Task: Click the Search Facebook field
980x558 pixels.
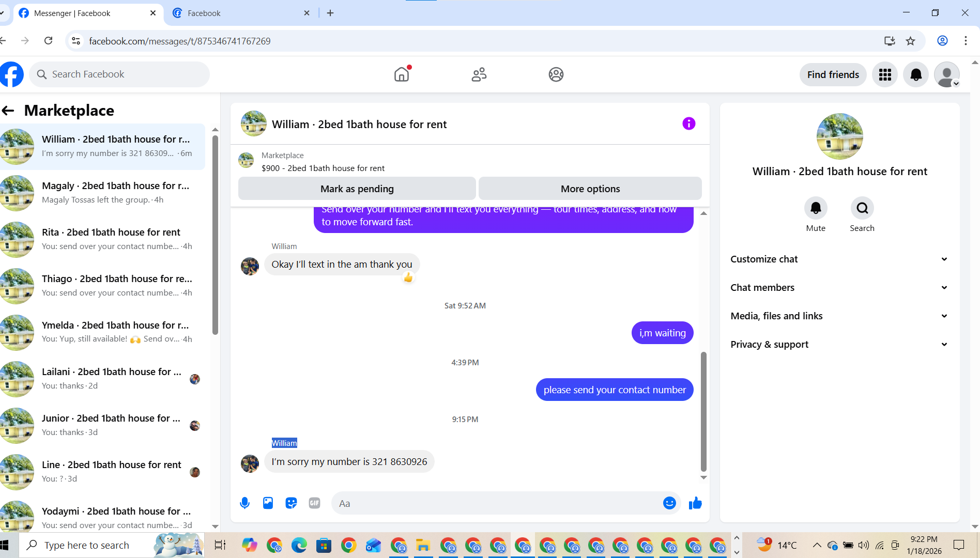Action: 119,74
